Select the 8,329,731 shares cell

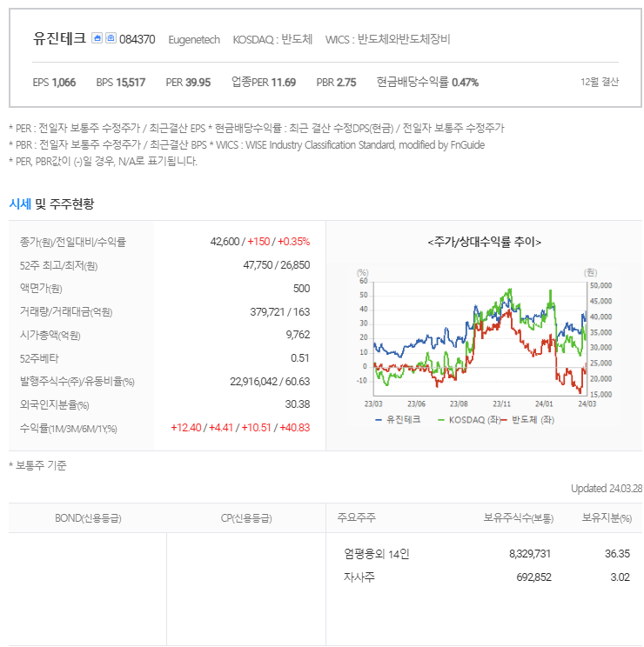(530, 554)
